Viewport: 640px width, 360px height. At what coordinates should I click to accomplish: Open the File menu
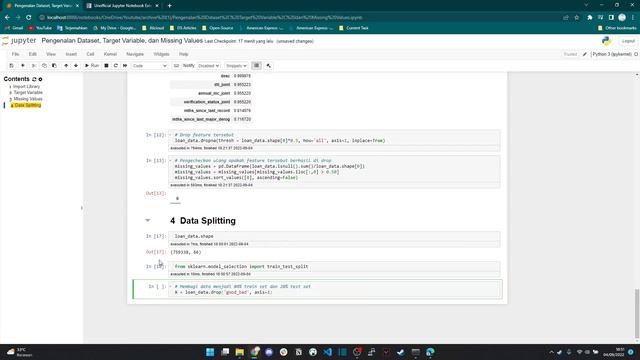[x=15, y=54]
